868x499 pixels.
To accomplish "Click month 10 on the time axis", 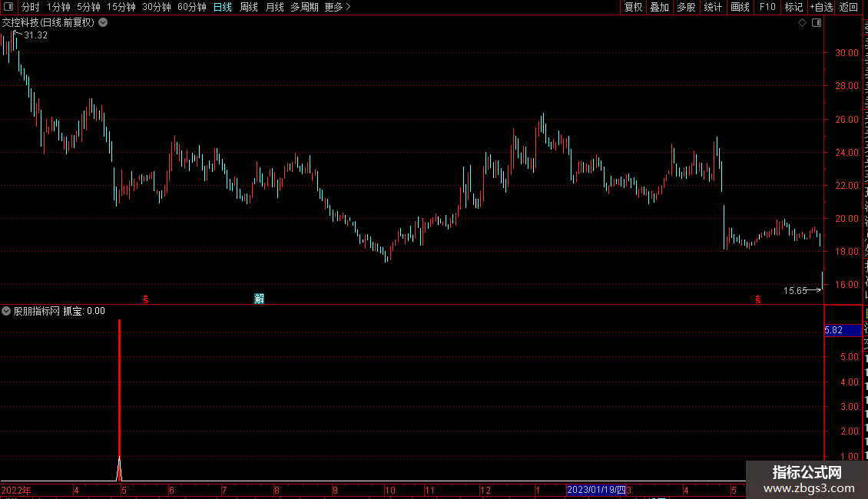I will pos(390,490).
